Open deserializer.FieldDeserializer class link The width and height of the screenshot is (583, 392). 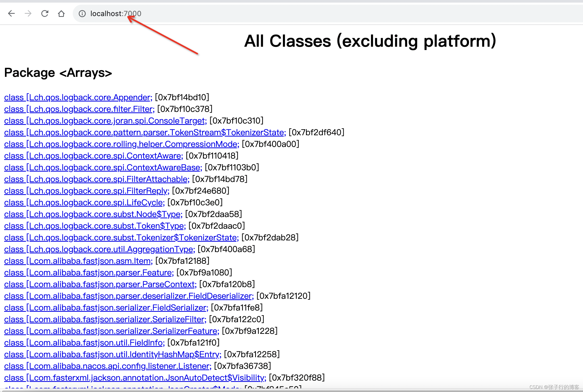(129, 296)
